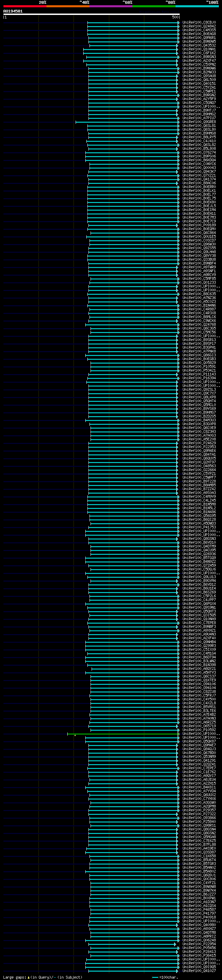
Task: Click alignment bar for UniRef100_Q10NA1
Action: [x=130, y=49]
